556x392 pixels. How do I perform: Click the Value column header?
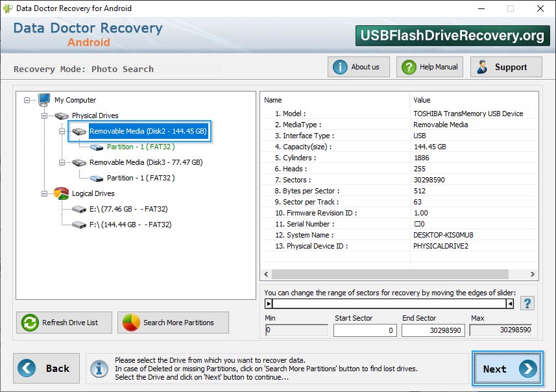[474, 100]
